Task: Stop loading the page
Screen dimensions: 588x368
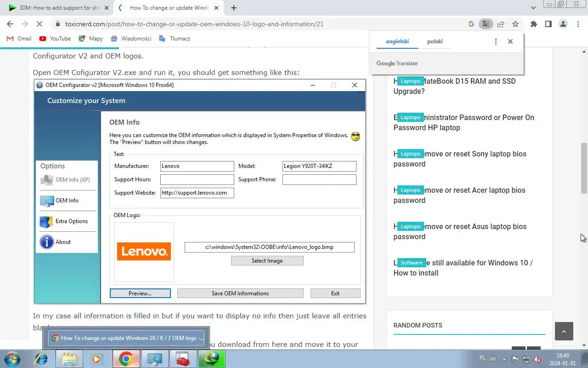Action: [40, 24]
